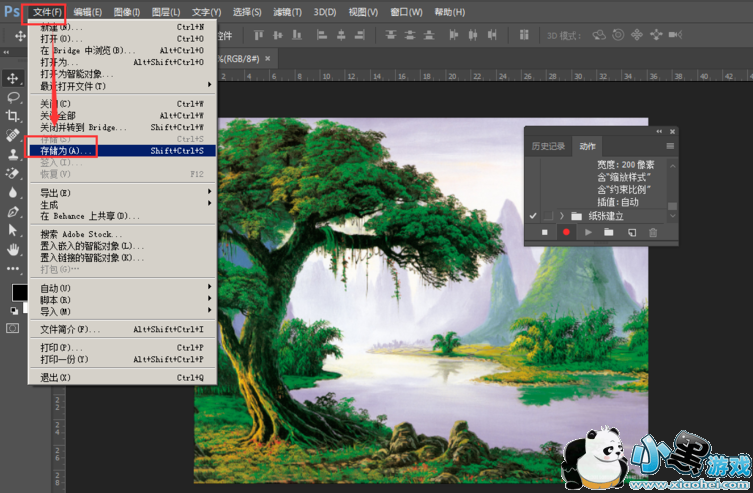The width and height of the screenshot is (753, 493).
Task: Open the Actions panel options menu
Action: [670, 146]
